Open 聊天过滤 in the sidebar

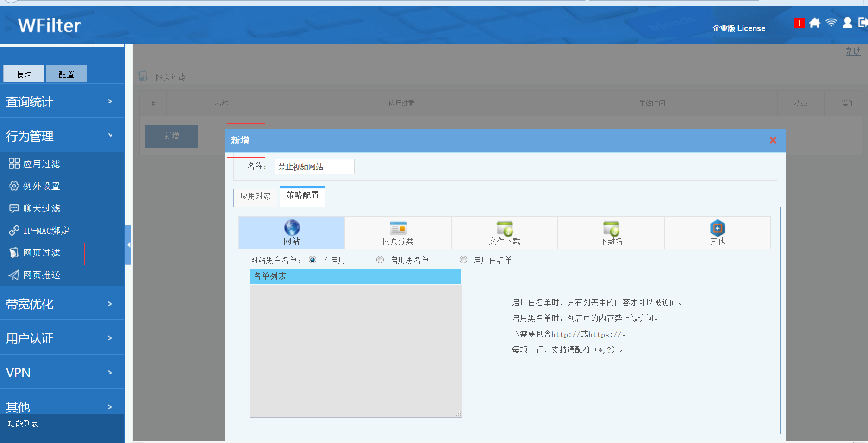(42, 208)
